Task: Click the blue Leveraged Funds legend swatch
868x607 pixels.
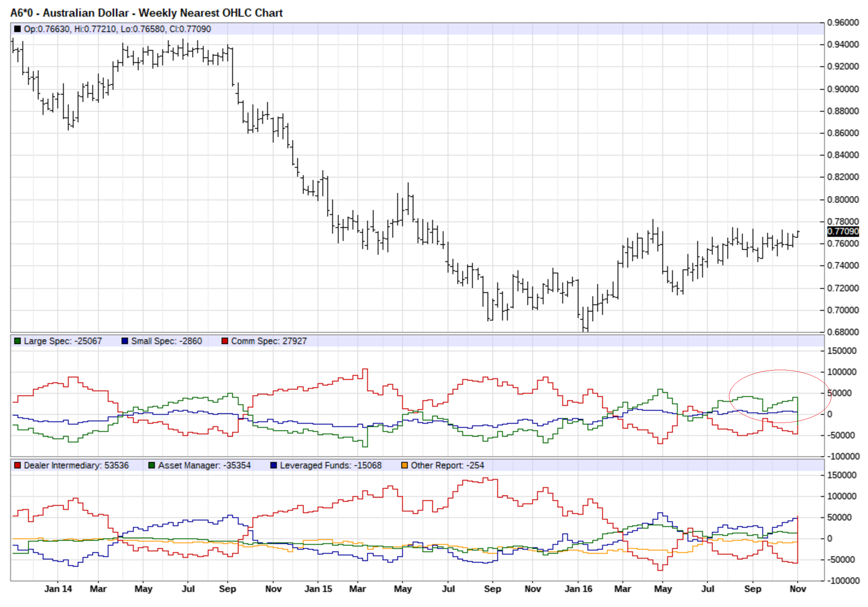Action: tap(274, 466)
